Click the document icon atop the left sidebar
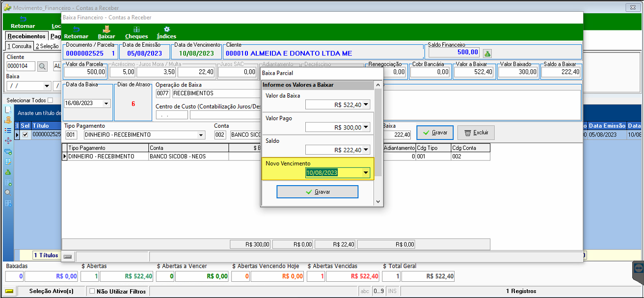Image resolution: width=644 pixels, height=298 pixels. 8,110
